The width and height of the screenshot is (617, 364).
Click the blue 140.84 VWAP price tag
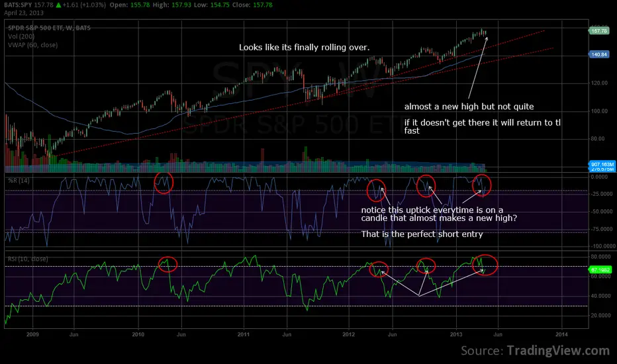pos(598,55)
